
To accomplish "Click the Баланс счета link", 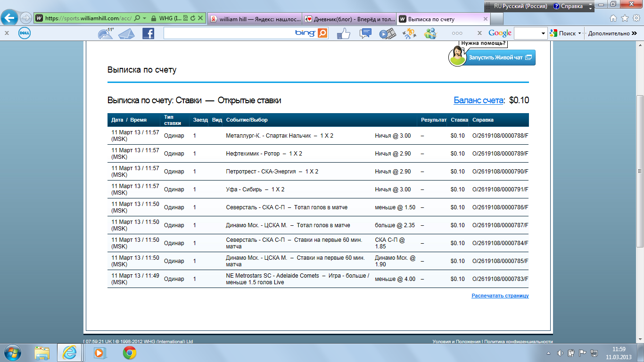I will tap(478, 100).
